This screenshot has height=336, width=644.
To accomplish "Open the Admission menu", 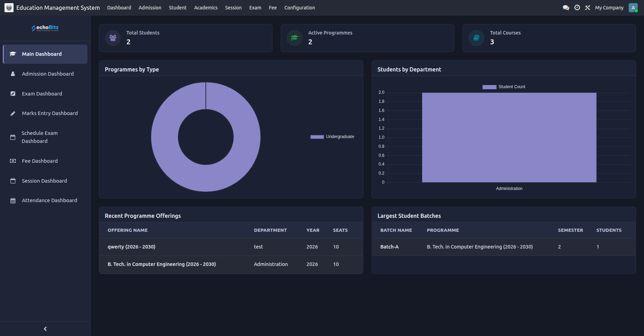I will click(x=150, y=8).
